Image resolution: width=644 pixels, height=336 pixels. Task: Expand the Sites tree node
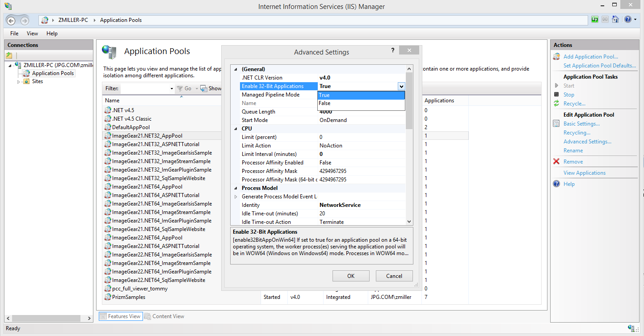pyautogui.click(x=19, y=82)
